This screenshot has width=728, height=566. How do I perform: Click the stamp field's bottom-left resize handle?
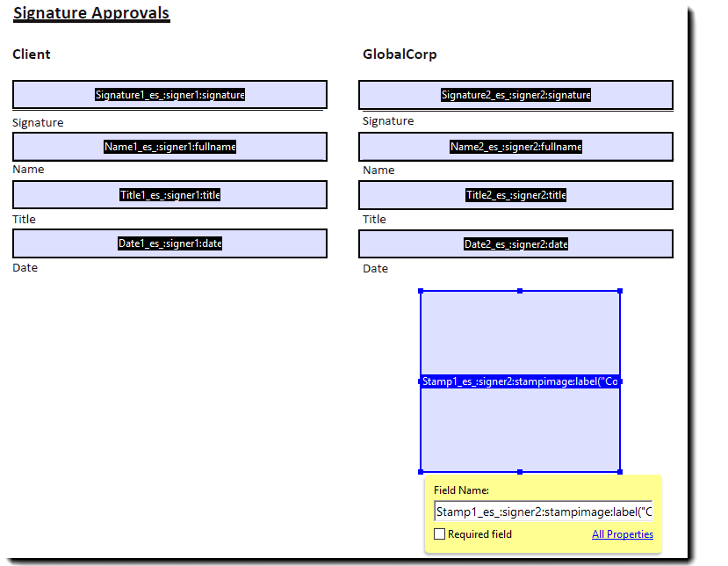(x=421, y=472)
